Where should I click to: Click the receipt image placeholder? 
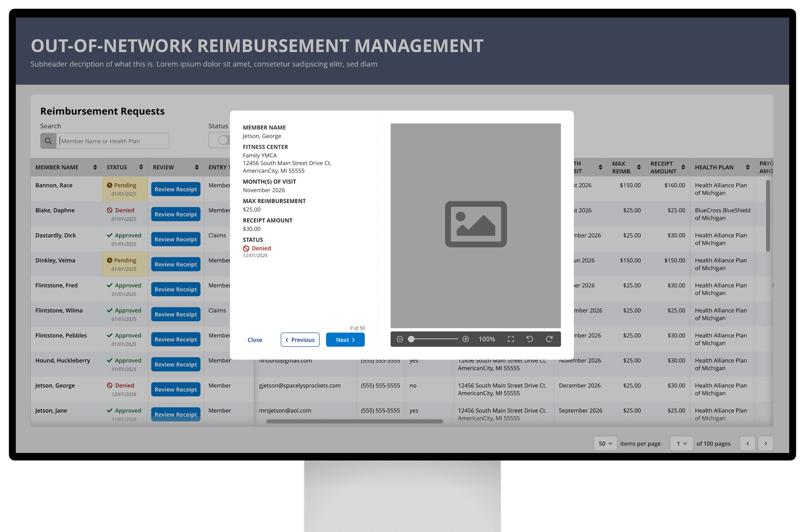475,226
